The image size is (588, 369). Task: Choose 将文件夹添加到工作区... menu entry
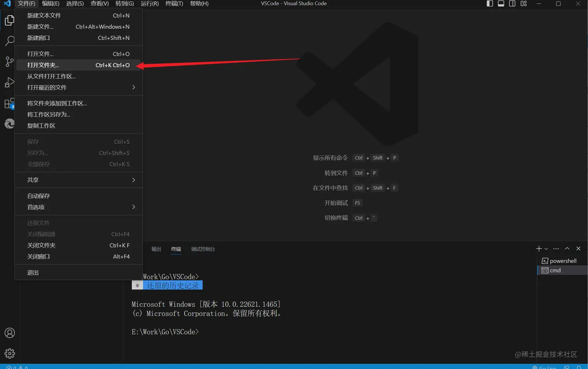click(x=79, y=103)
